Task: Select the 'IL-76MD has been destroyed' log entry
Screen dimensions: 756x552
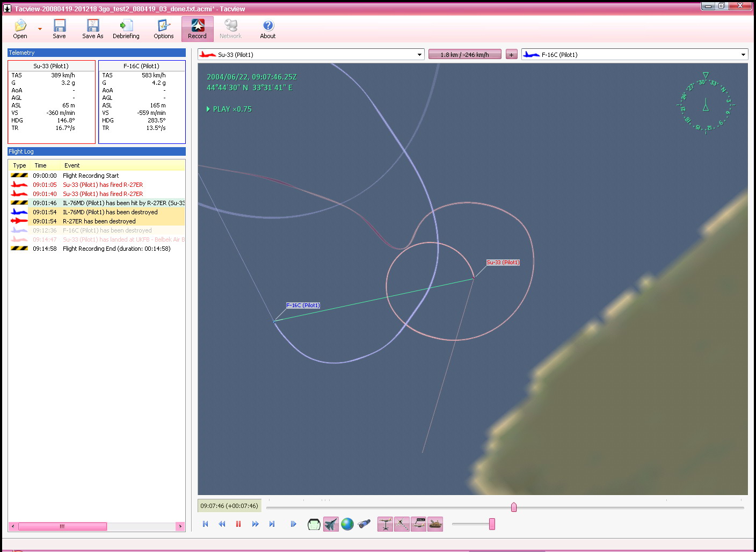Action: 110,212
